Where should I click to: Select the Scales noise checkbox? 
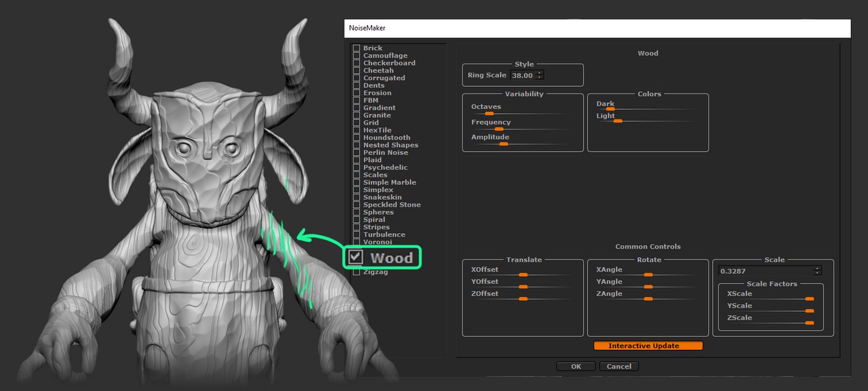click(357, 175)
